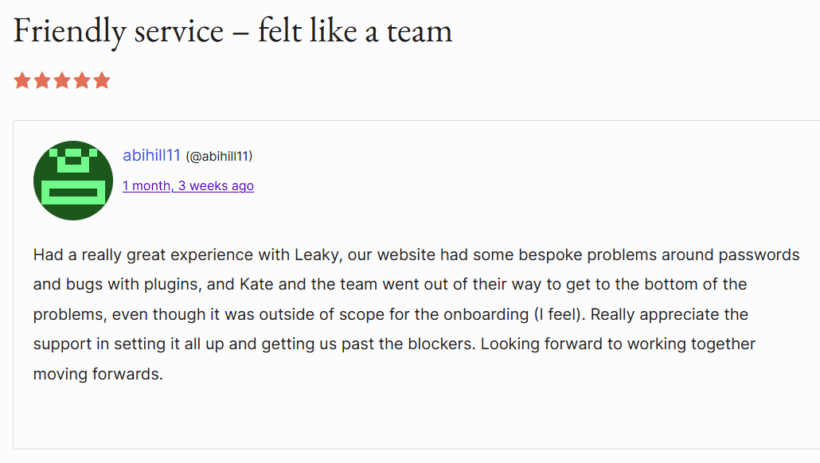Click the fourth rating star
Viewport: 820px width, 463px height.
pos(82,81)
